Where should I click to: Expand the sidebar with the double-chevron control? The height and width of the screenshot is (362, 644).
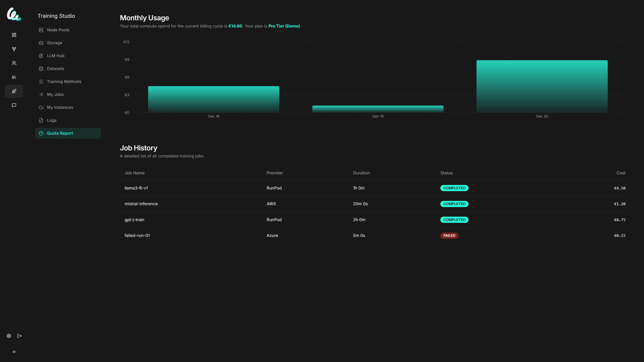pos(14,351)
